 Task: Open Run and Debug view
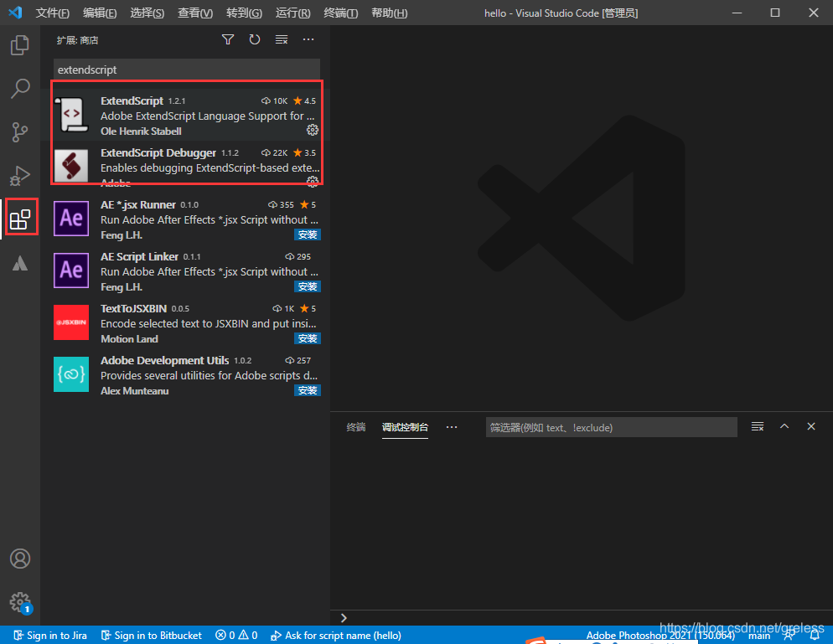point(19,176)
